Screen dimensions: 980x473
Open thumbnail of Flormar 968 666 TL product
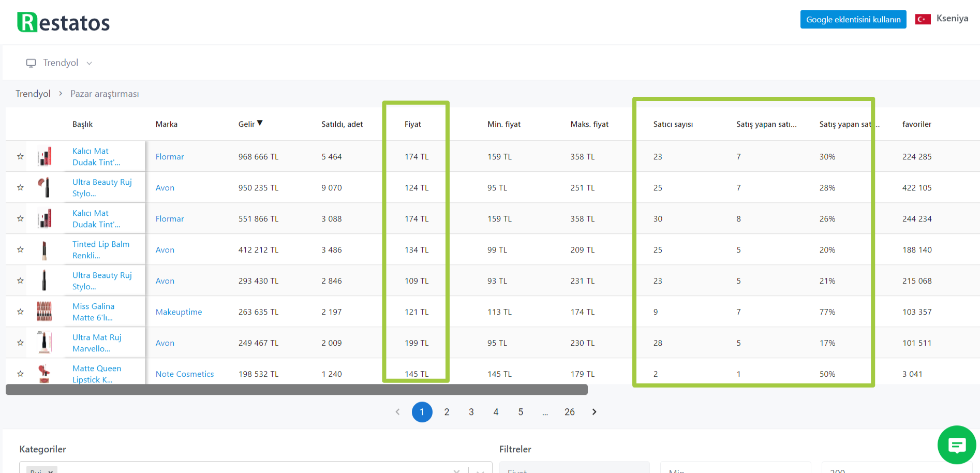(45, 156)
